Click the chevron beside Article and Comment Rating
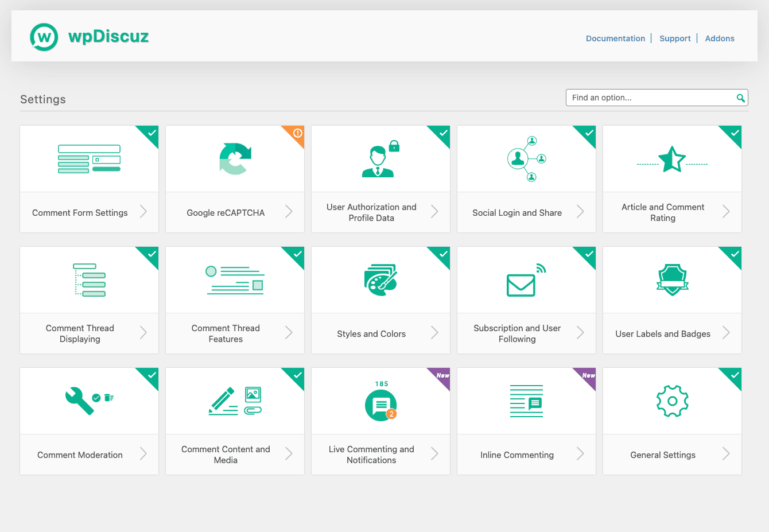This screenshot has width=769, height=532. click(x=727, y=212)
